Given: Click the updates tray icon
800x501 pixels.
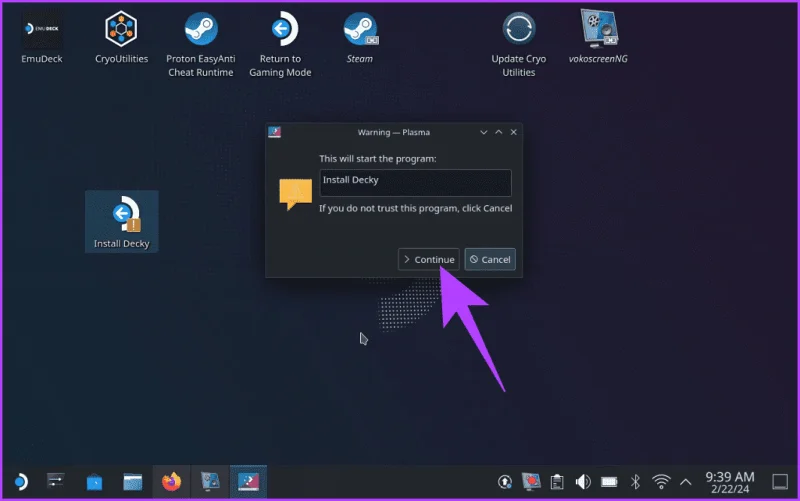Looking at the screenshot, I should (x=505, y=482).
